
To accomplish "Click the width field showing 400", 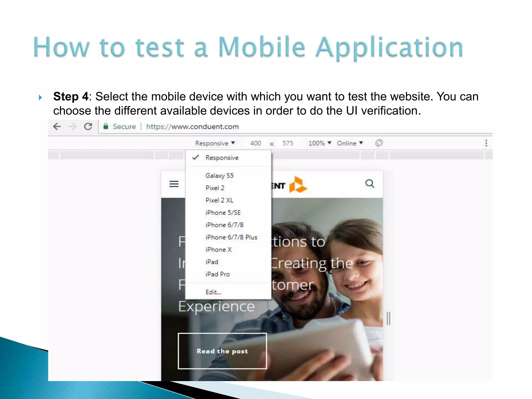I will pyautogui.click(x=255, y=143).
